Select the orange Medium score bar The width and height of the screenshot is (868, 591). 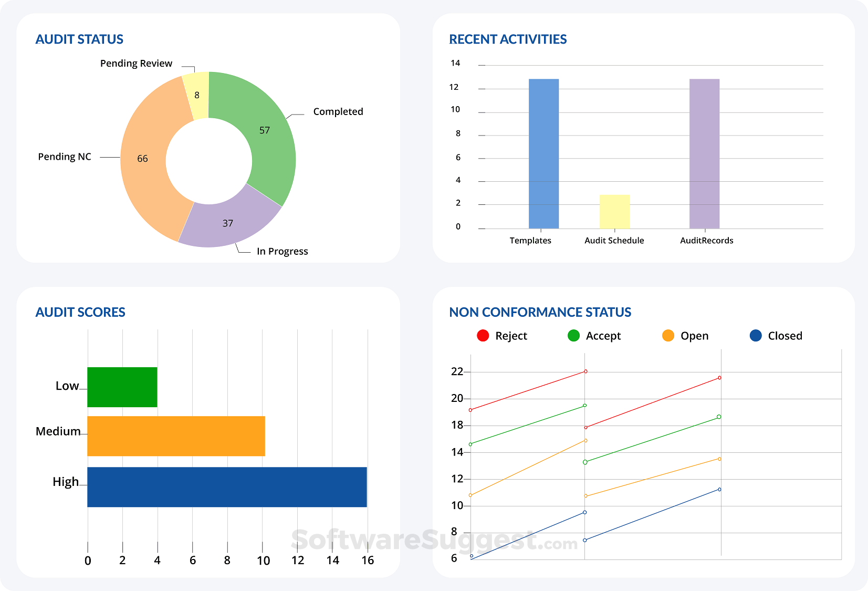(176, 436)
